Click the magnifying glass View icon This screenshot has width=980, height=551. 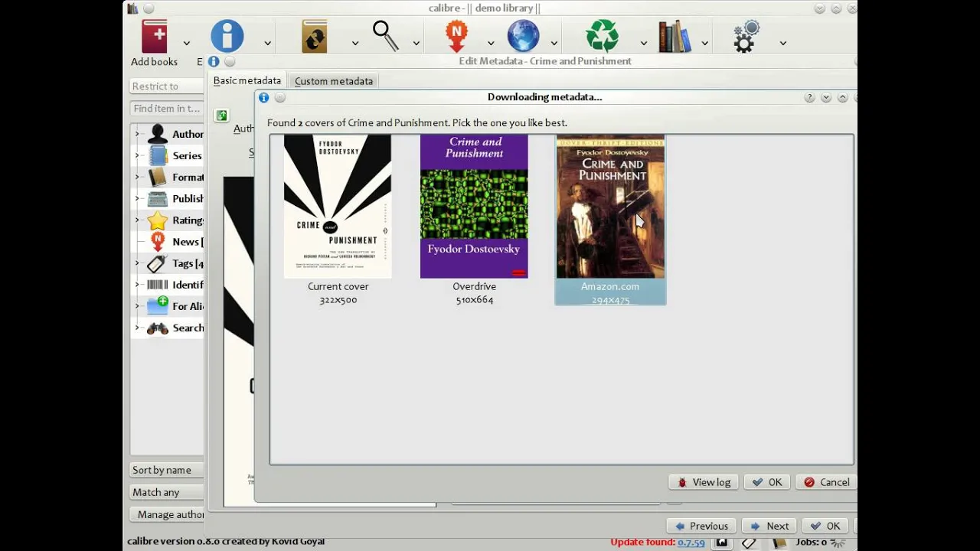pos(385,36)
